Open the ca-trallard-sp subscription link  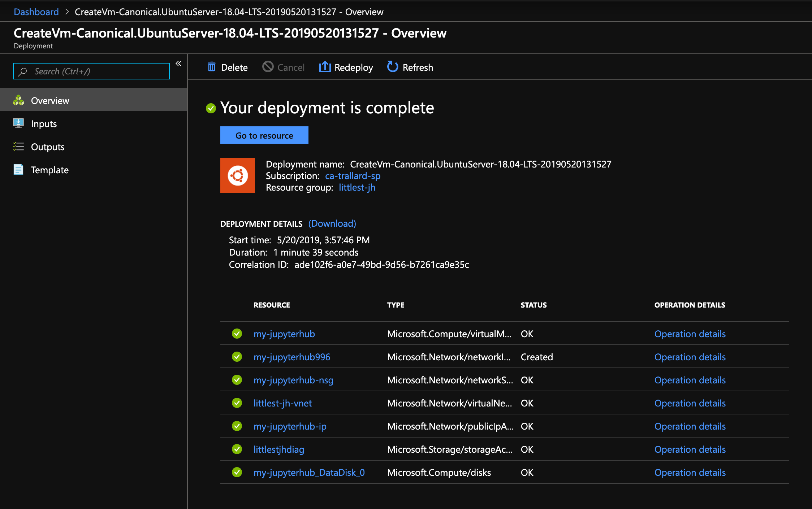(x=353, y=176)
